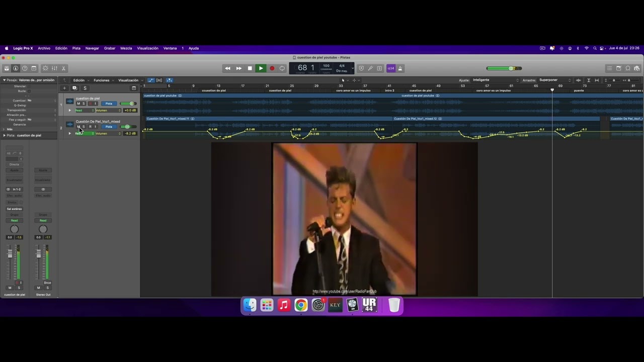
Task: Open the track header options icon
Action: tap(134, 88)
